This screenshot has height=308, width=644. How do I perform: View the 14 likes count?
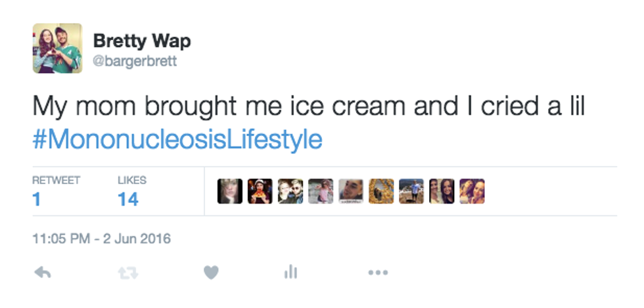coord(128,199)
